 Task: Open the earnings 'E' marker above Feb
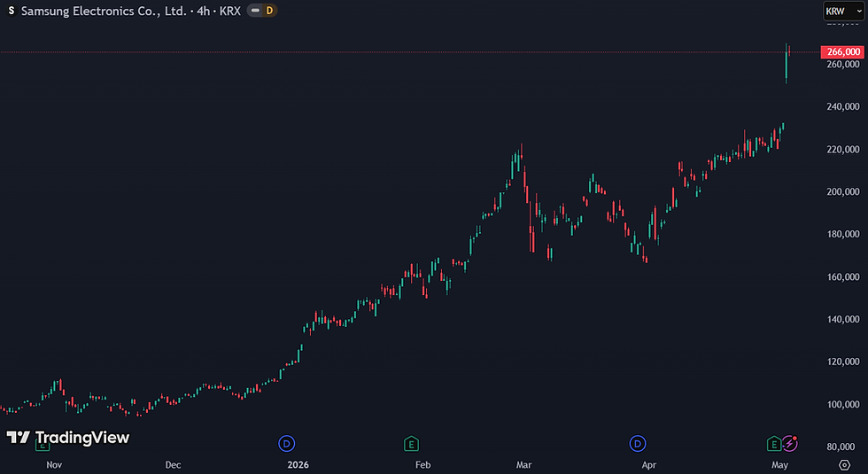click(x=411, y=444)
